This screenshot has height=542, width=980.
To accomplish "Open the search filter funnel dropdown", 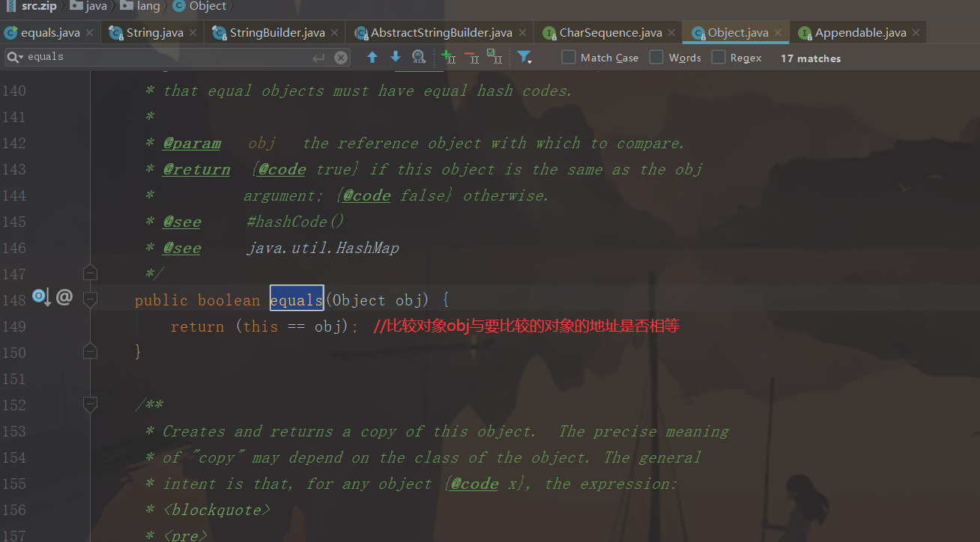I will (x=524, y=57).
